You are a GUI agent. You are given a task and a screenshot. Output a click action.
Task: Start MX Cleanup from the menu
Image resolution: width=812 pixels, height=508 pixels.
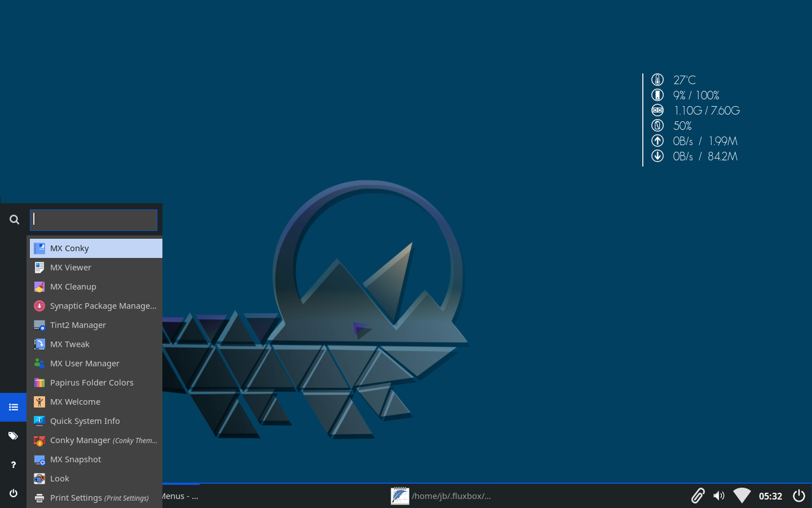tap(96, 286)
